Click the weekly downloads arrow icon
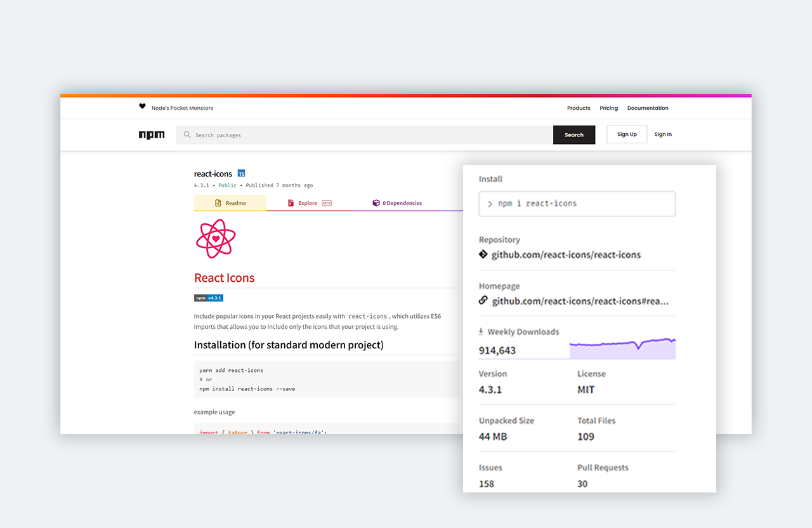The width and height of the screenshot is (812, 528). [481, 331]
